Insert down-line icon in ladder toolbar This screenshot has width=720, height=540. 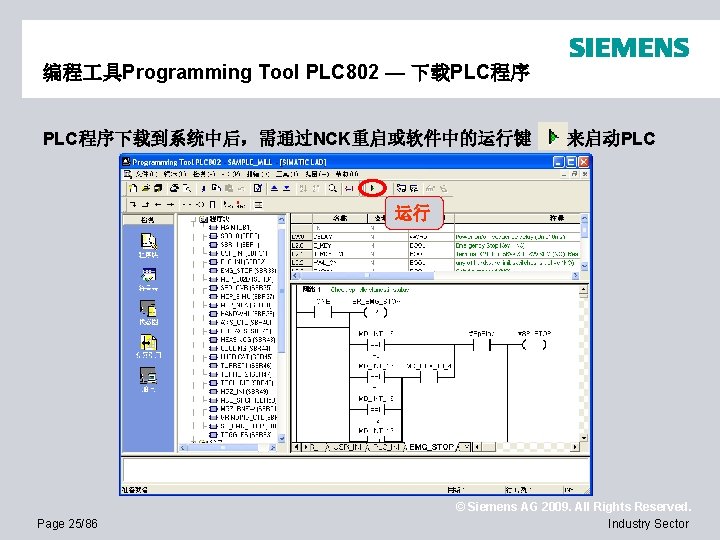[133, 204]
